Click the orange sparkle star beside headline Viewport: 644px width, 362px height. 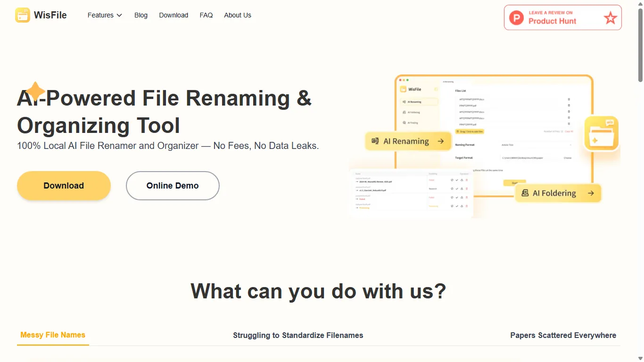point(35,91)
